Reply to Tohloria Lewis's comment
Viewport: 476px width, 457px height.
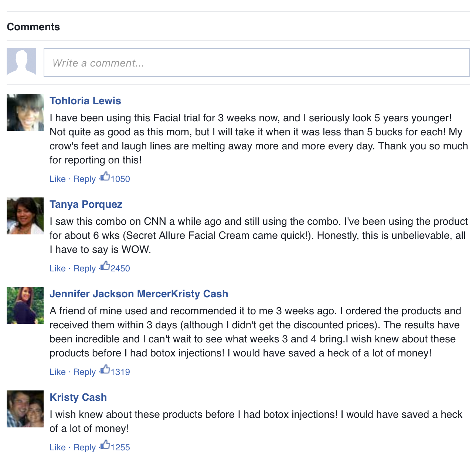[84, 179]
